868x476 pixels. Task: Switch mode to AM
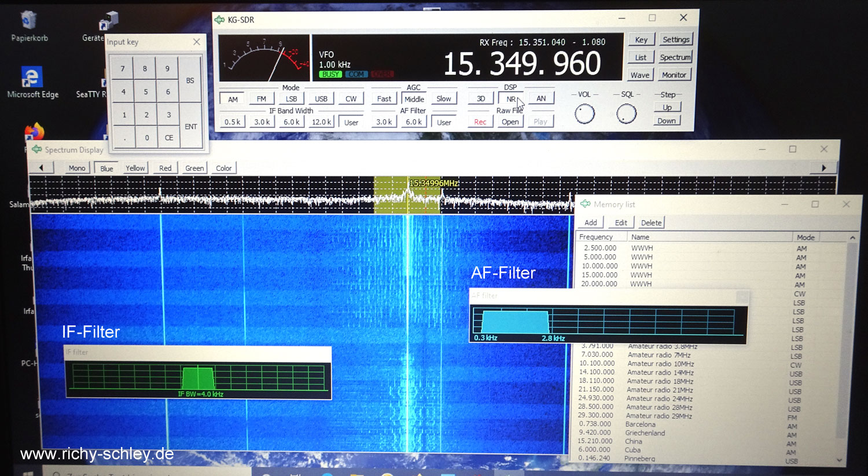pos(233,99)
